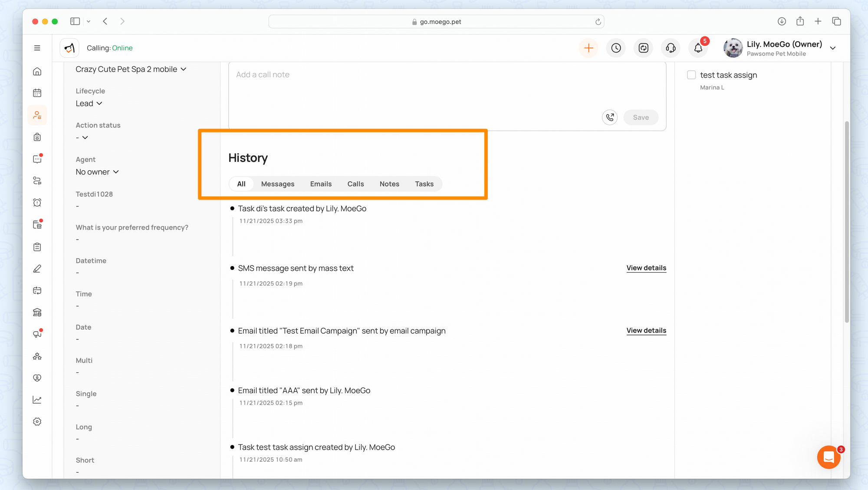Viewport: 868px width, 490px height.
Task: Open the notifications bell
Action: click(x=698, y=48)
